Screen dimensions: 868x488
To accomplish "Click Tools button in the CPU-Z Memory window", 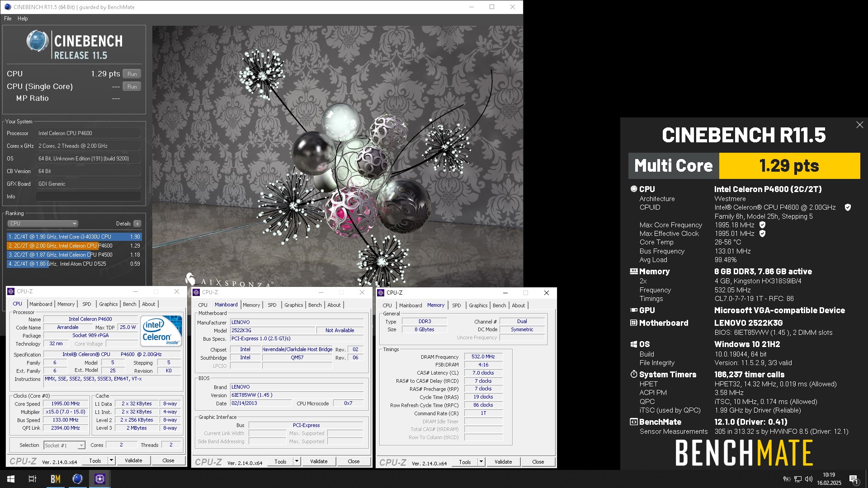I will pyautogui.click(x=465, y=462).
